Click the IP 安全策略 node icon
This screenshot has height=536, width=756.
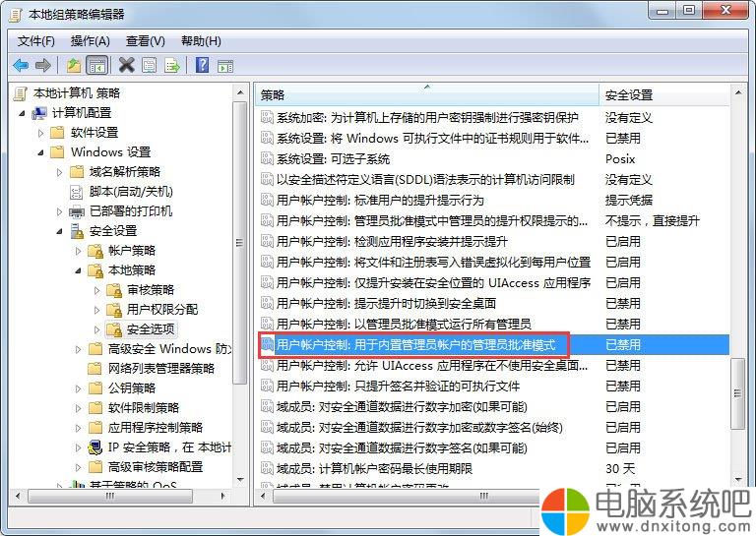coord(95,447)
